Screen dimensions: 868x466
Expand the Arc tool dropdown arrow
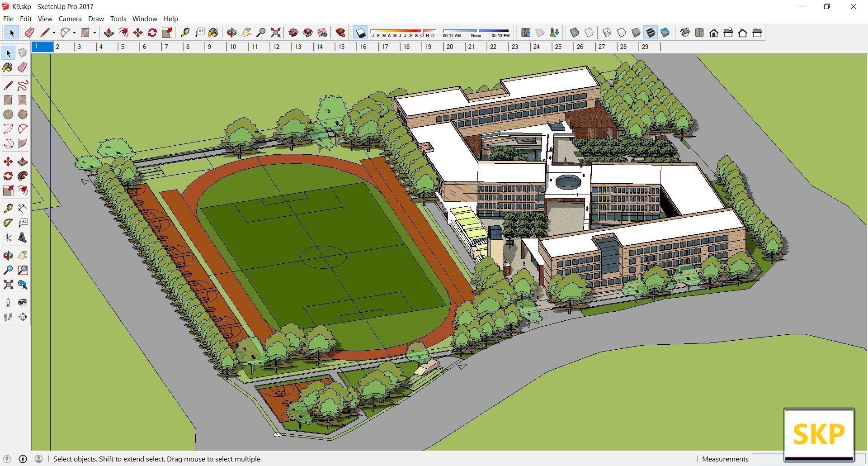click(74, 33)
